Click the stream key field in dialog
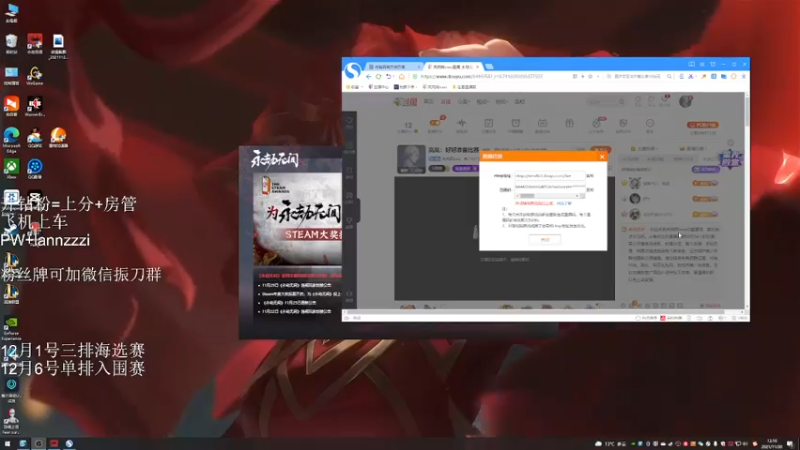Screen dimensions: 800x450 pyautogui.click(x=549, y=187)
